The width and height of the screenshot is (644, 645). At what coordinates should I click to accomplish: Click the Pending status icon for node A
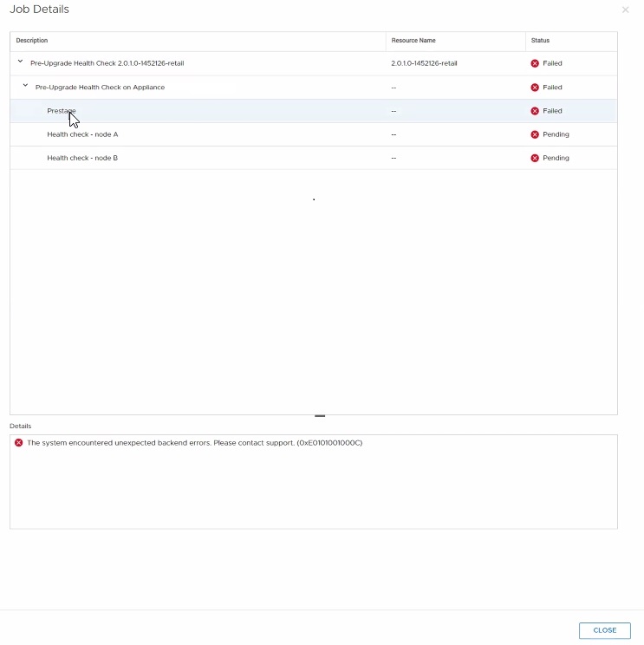click(x=535, y=134)
